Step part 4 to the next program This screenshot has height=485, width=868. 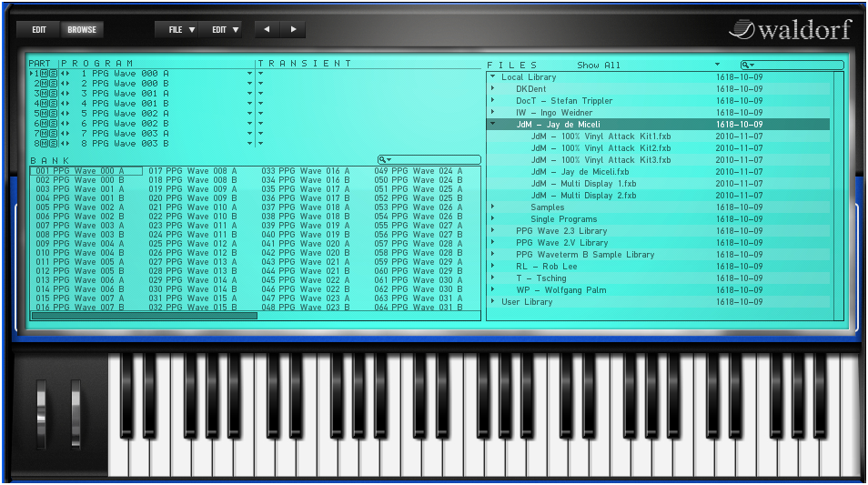point(67,104)
